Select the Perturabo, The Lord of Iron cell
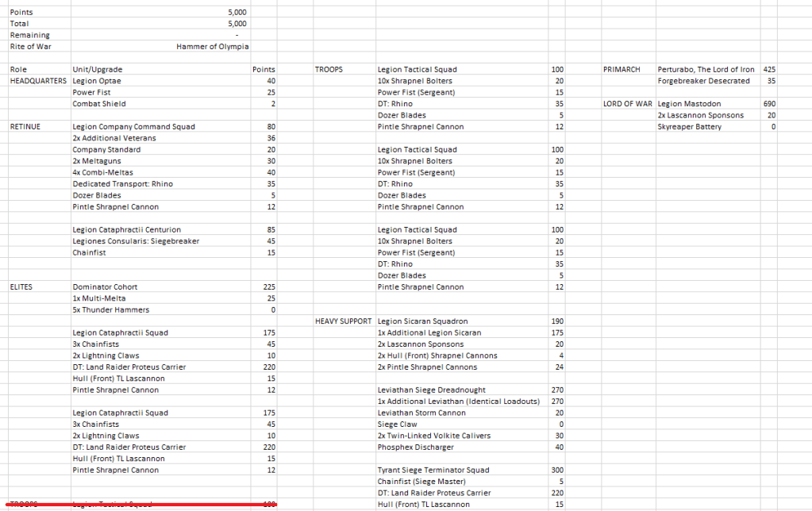Viewport: 812px width, 511px height. coord(706,70)
